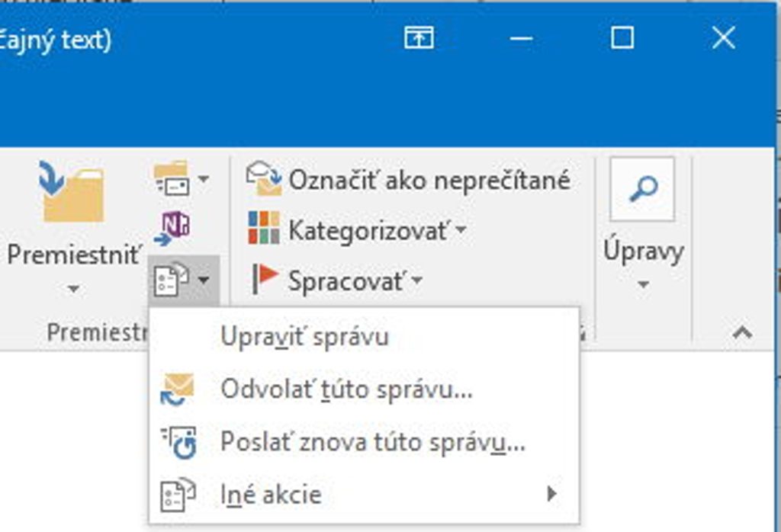
Task: Select Upraviť správu menu item
Action: pos(304,336)
